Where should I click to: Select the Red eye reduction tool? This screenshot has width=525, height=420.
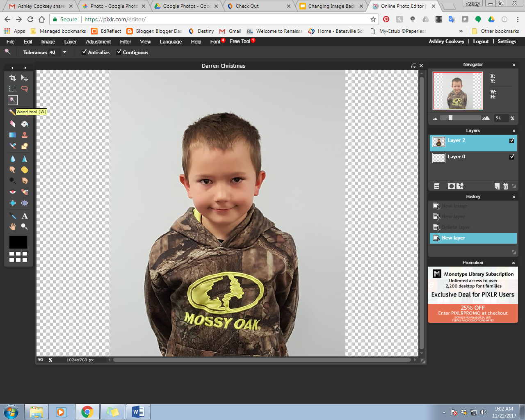click(x=13, y=192)
